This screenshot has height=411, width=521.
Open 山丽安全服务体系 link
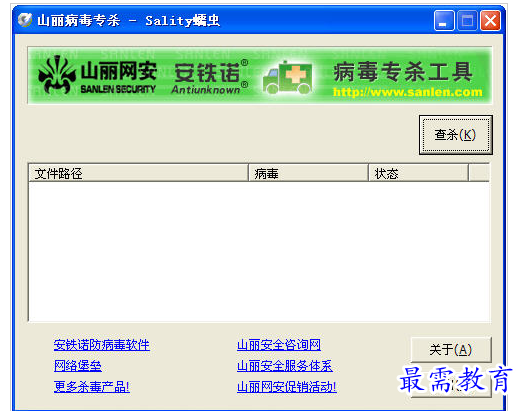(x=285, y=366)
